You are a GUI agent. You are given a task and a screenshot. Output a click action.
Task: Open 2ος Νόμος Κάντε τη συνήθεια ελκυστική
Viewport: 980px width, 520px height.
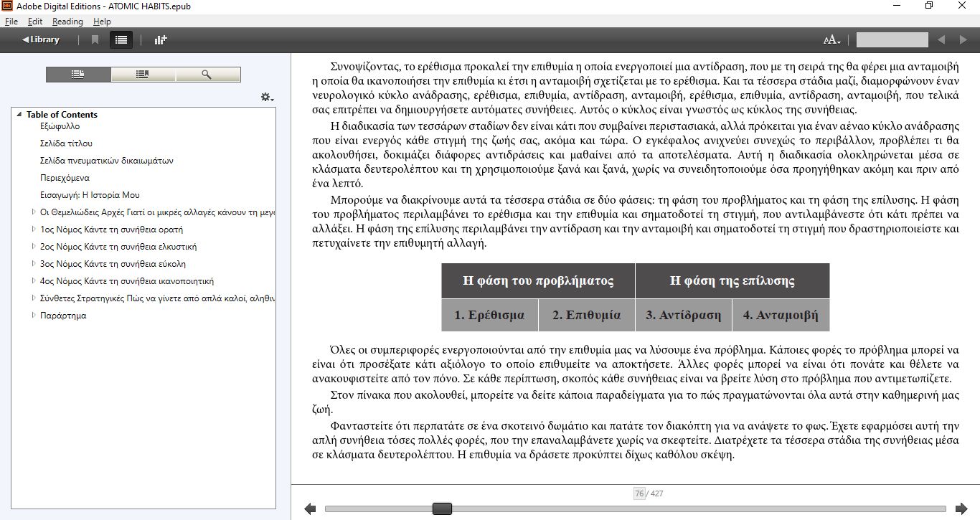[118, 247]
